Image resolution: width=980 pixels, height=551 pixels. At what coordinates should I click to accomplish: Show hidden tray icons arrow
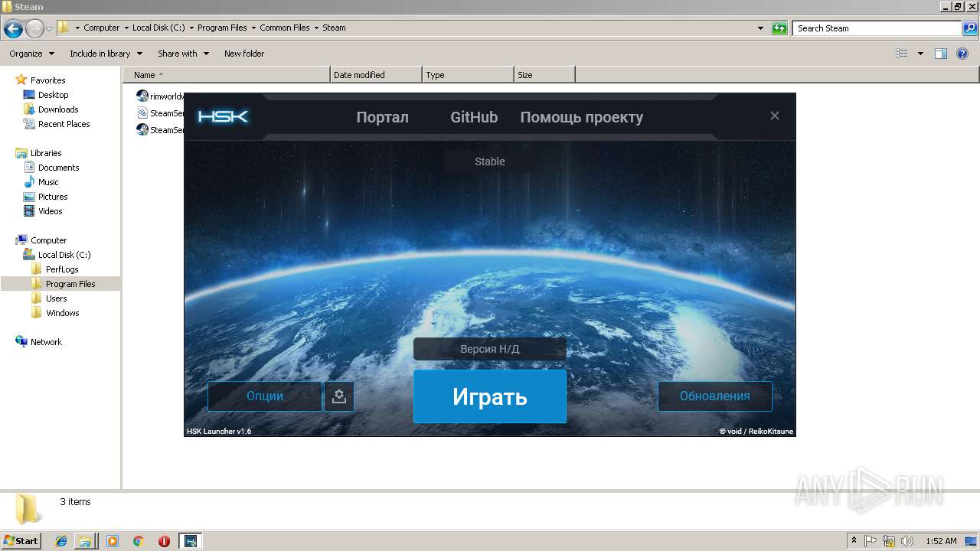[x=854, y=540]
